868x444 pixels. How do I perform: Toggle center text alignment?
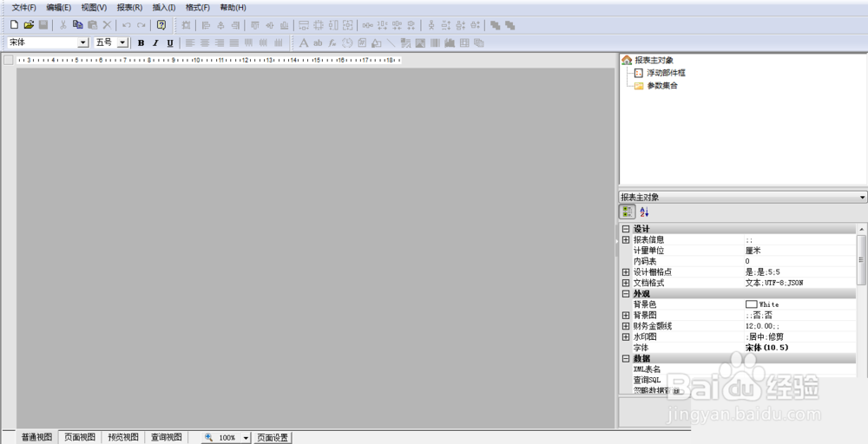205,42
